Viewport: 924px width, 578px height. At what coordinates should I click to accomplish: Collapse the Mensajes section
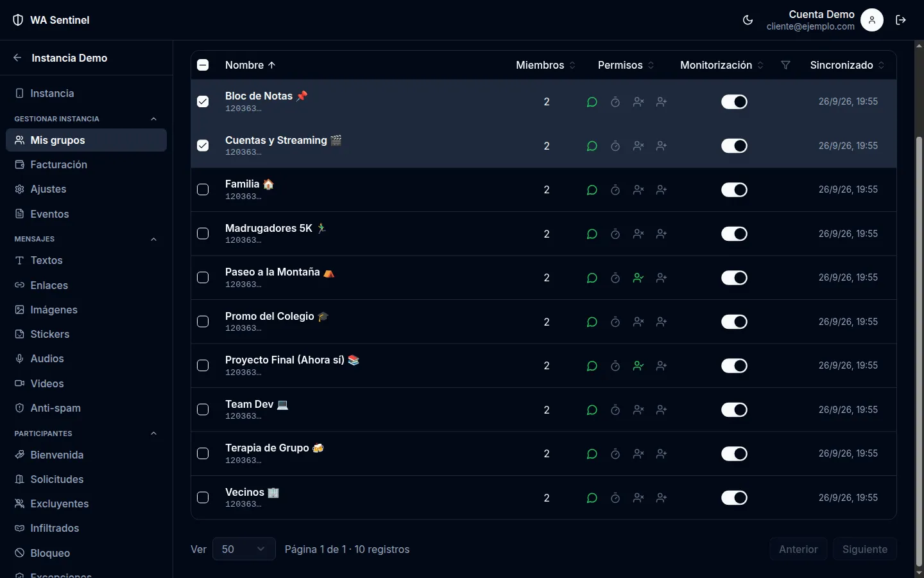(x=153, y=240)
